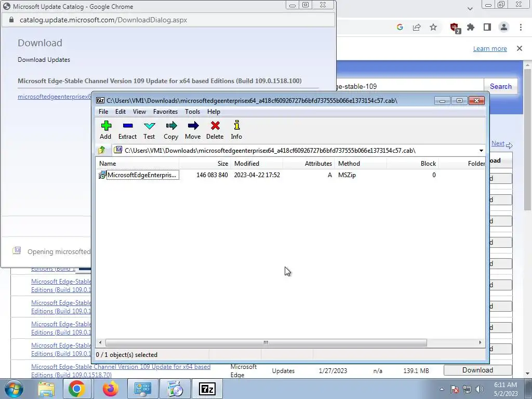Open the View menu

click(139, 112)
